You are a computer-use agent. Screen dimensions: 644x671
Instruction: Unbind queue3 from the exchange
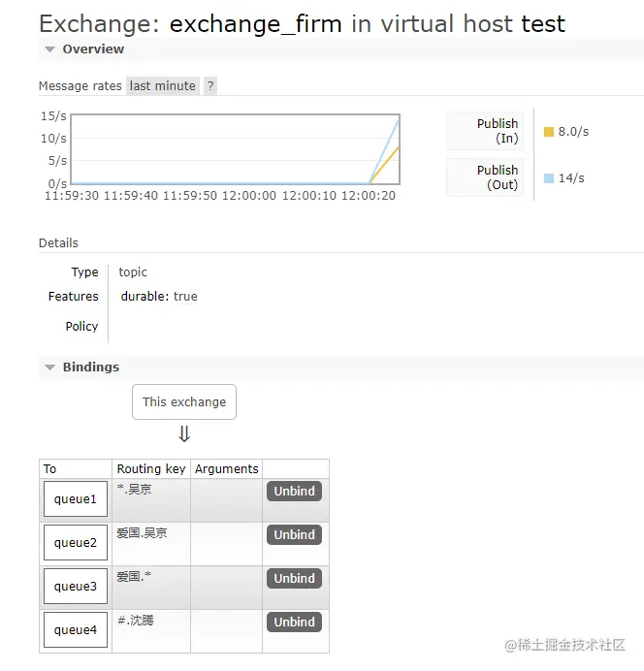(295, 578)
